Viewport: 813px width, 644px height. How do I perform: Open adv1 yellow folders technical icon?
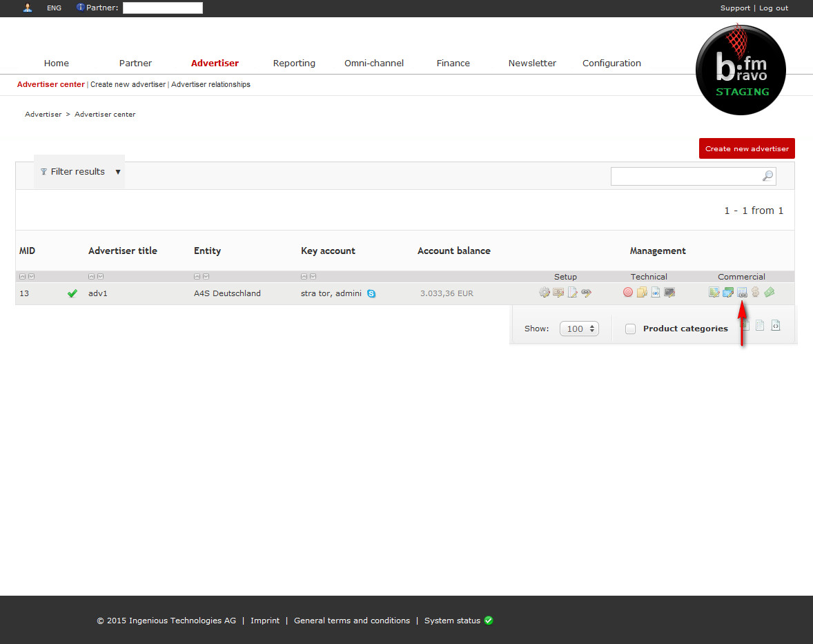click(x=641, y=292)
